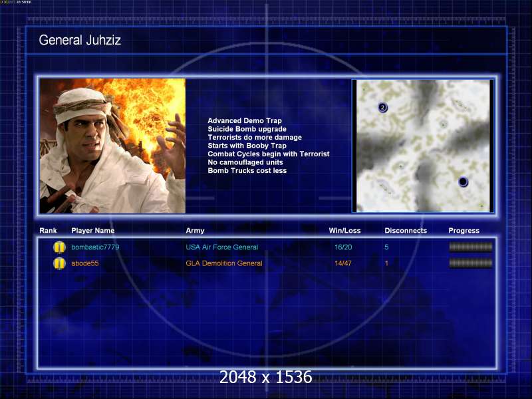Click player name bombastic7779
Image resolution: width=532 pixels, height=399 pixels.
[95, 247]
